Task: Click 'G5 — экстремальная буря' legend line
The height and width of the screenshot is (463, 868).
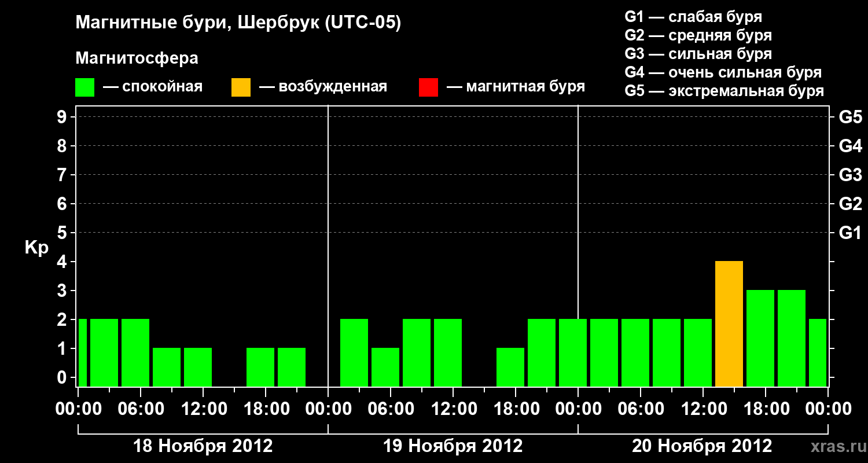Action: 724,91
